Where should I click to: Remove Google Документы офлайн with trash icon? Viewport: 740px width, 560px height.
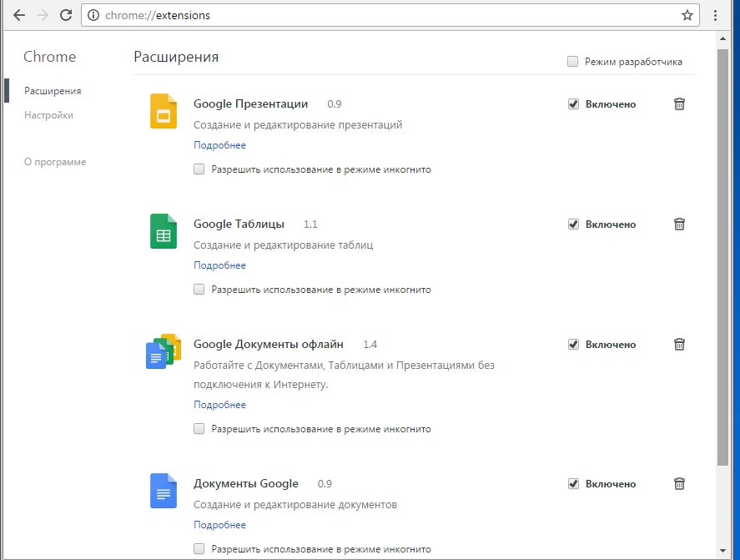(679, 345)
